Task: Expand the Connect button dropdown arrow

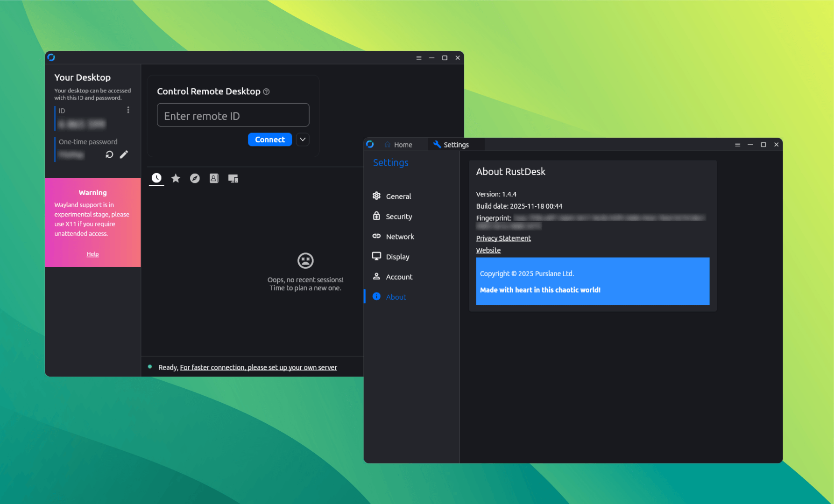Action: 303,139
